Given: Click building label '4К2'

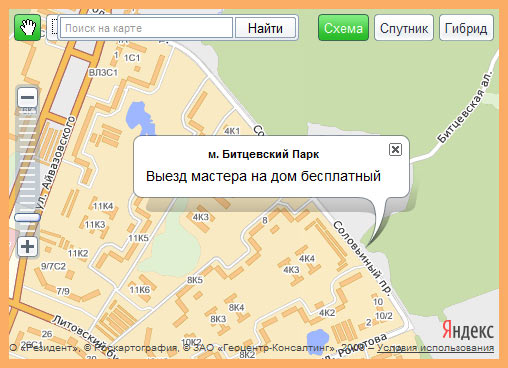Looking at the screenshot, I should click(x=327, y=313).
